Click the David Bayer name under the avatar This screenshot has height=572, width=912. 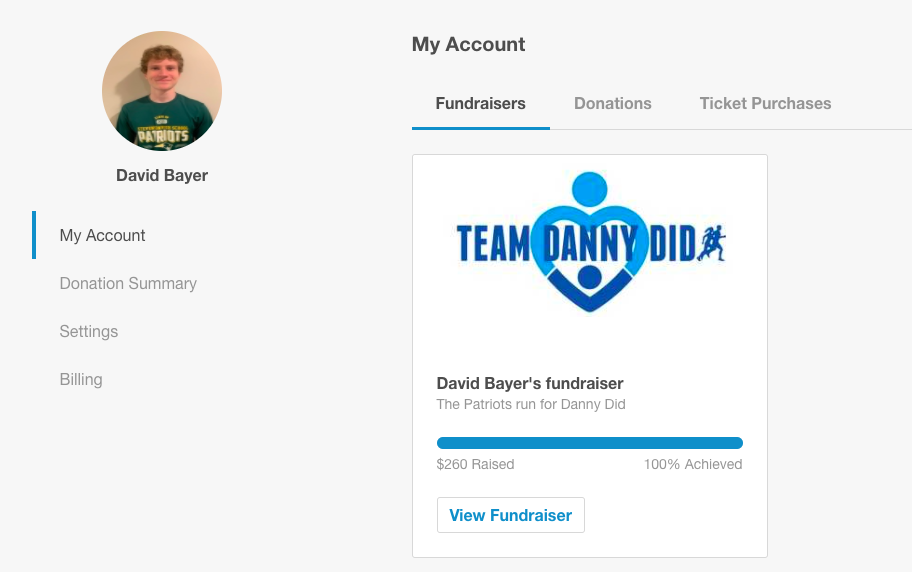[162, 175]
